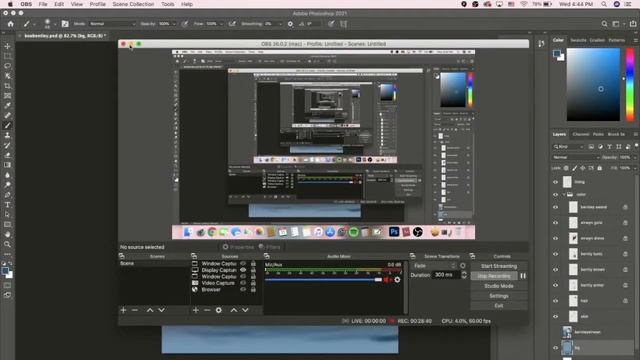Click the Photoshop search icon at top right
Viewport: 640px width, 360px height.
coord(604,24)
